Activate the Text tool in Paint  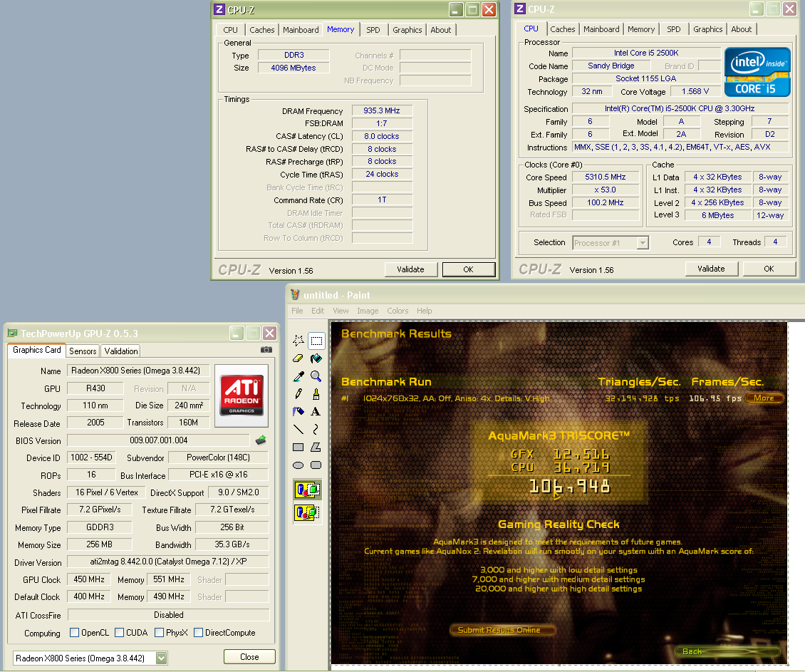coord(316,412)
